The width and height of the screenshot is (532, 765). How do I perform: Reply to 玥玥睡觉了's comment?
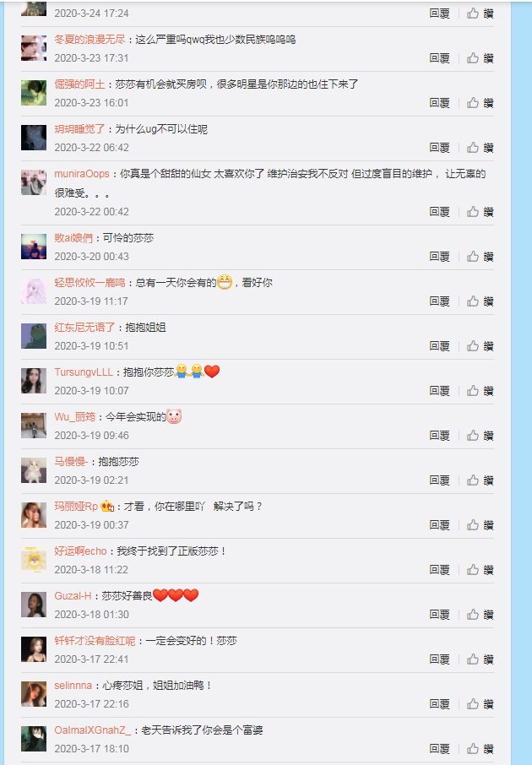tap(439, 148)
